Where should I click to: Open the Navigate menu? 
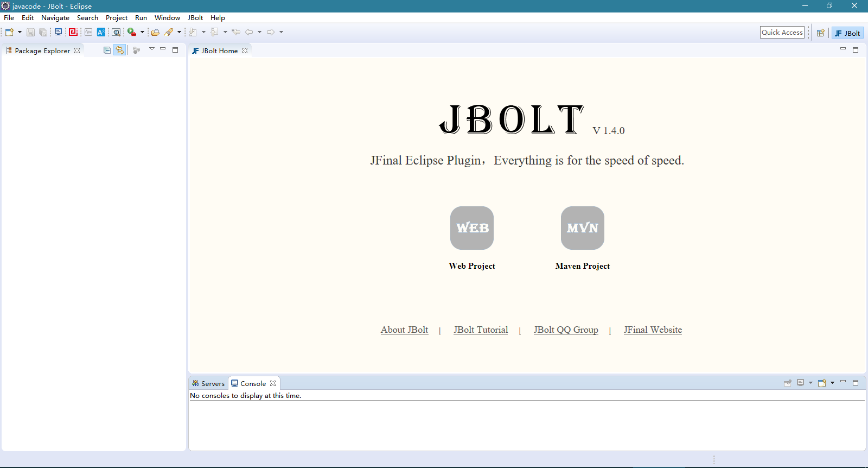55,17
